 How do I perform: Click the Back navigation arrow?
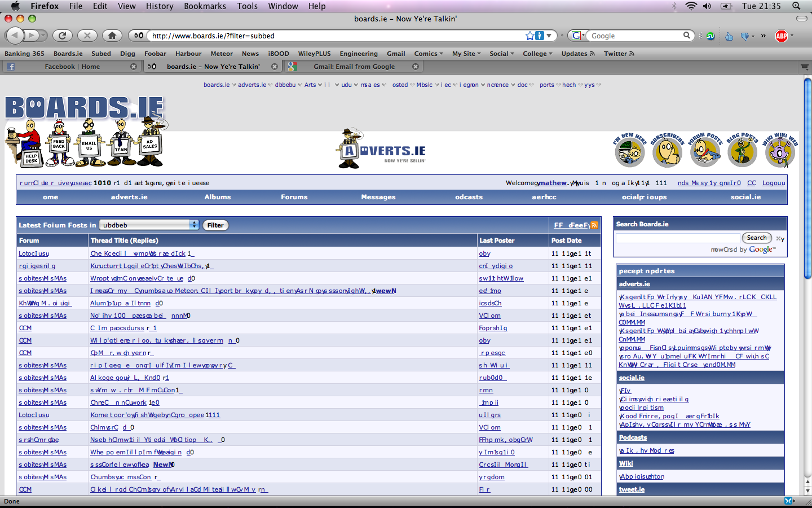pos(15,36)
